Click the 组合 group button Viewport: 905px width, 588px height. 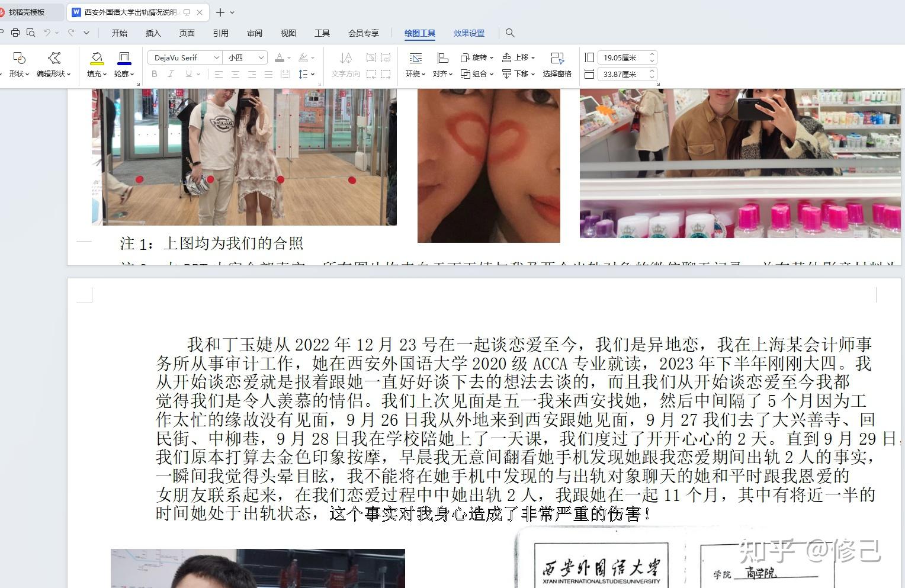point(477,74)
